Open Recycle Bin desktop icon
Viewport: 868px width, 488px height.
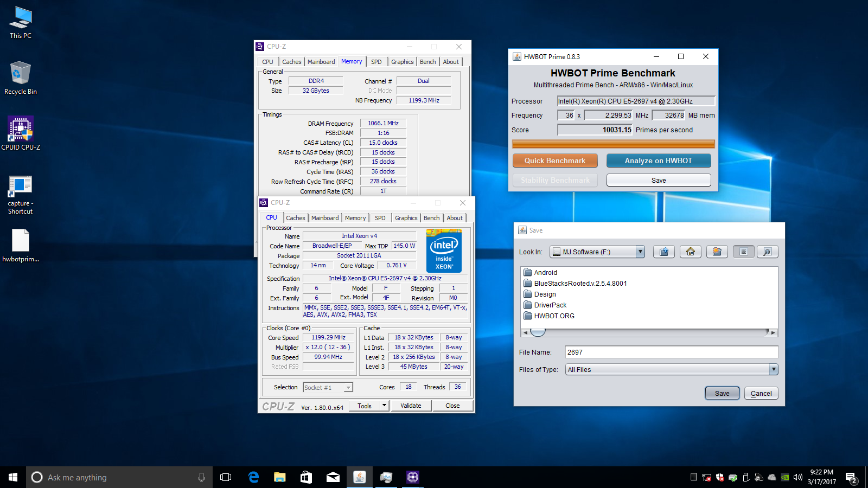click(x=21, y=79)
